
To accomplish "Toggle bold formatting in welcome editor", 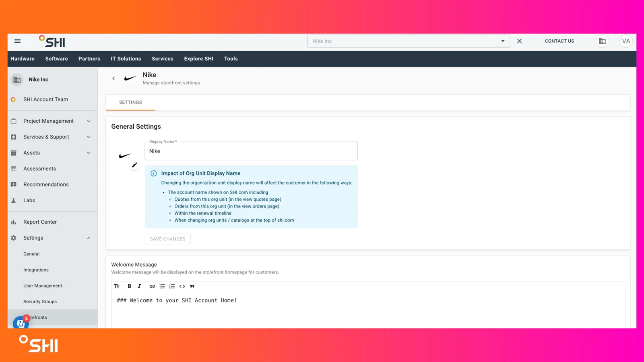I will pyautogui.click(x=129, y=286).
